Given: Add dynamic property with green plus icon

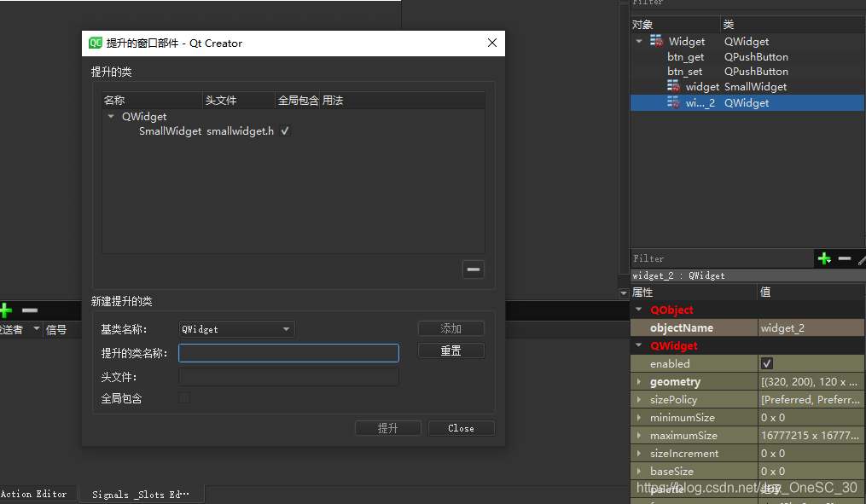Looking at the screenshot, I should point(824,258).
